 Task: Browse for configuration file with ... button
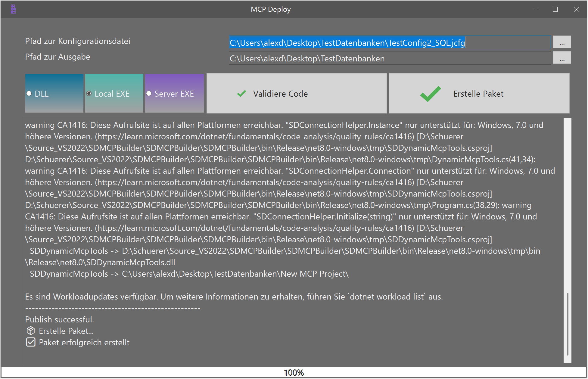562,42
